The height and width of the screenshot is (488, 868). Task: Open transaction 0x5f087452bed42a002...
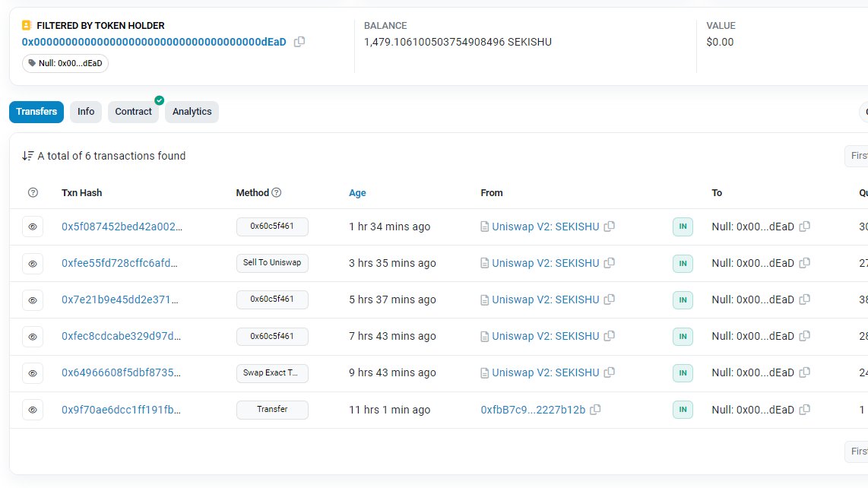coord(122,227)
